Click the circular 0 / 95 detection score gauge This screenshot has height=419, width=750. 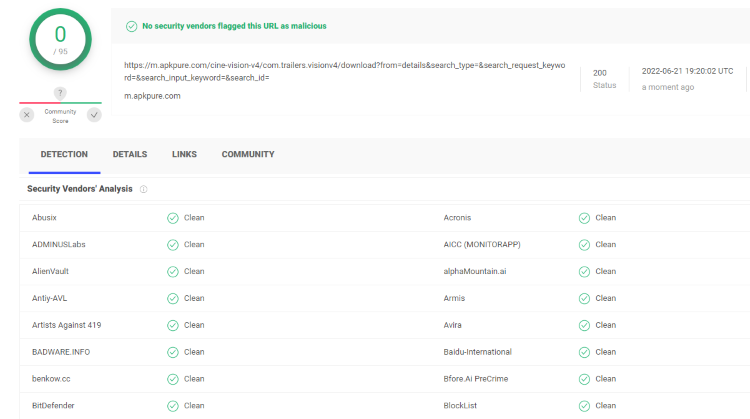tap(60, 40)
